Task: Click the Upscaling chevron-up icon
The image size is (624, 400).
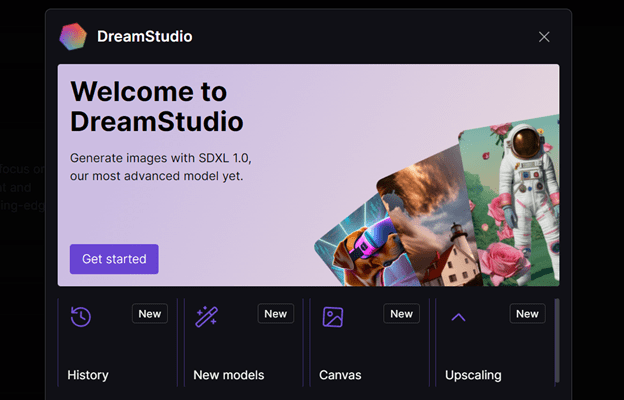Action: [x=458, y=317]
